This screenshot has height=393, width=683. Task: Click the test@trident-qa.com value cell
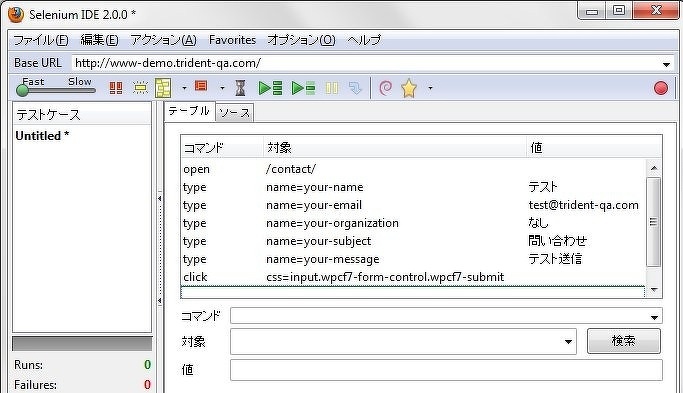coord(583,205)
